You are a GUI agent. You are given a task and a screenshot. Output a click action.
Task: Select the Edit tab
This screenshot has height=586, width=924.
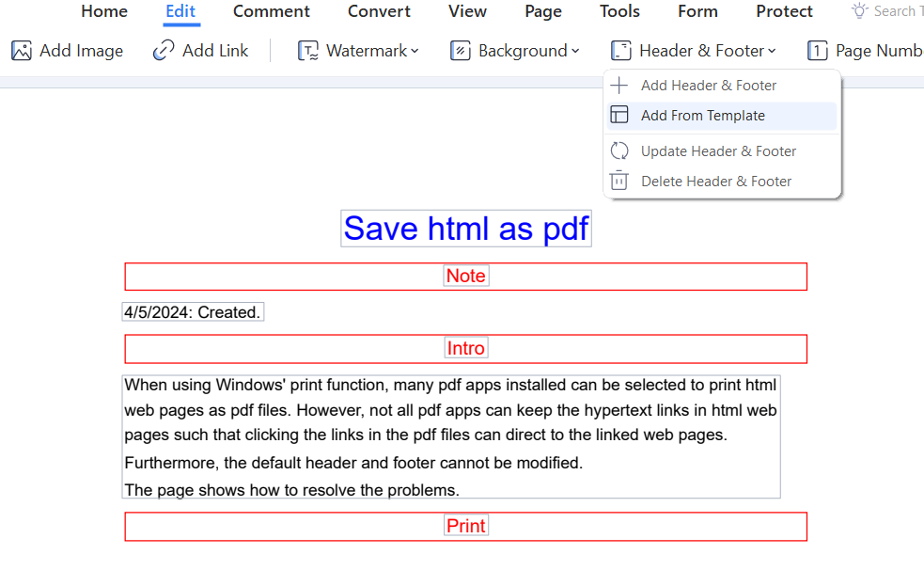180,11
